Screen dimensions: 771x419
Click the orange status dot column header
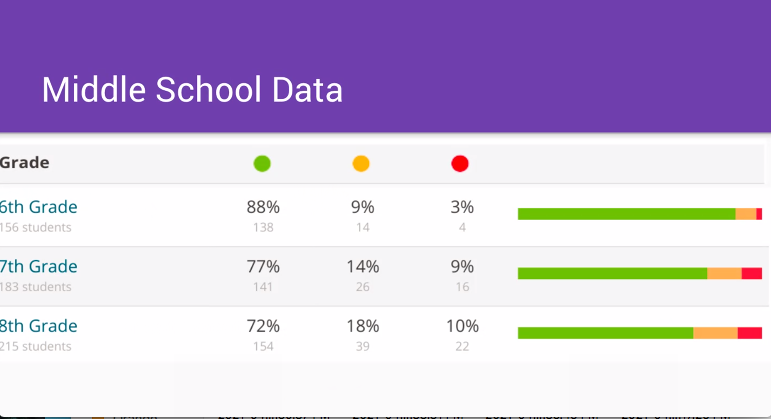coord(361,164)
